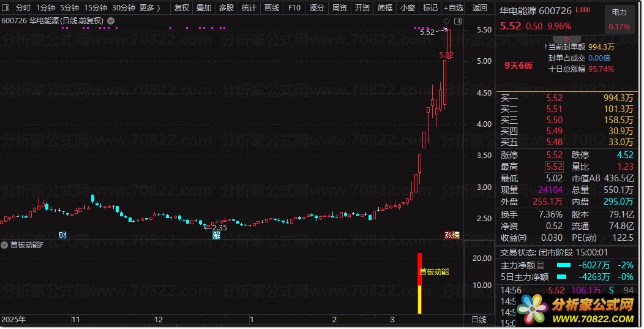Toggle the 简框 simple frame mode

tap(385, 8)
